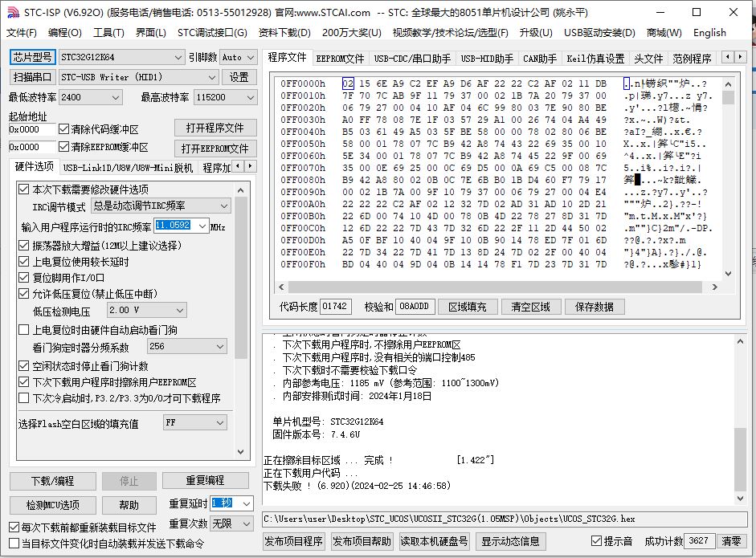This screenshot has width=756, height=558.
Task: Switch language via English menu
Action: pyautogui.click(x=709, y=33)
